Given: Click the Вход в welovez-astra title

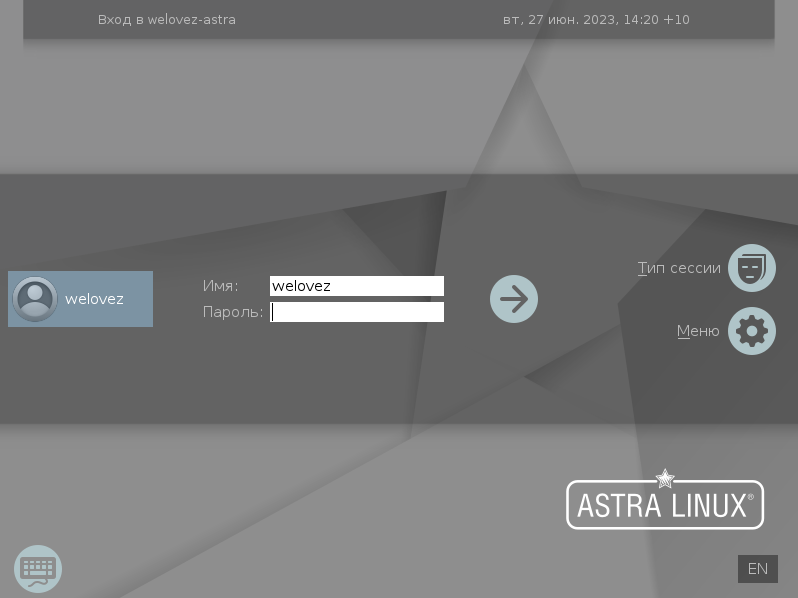Looking at the screenshot, I should (166, 20).
